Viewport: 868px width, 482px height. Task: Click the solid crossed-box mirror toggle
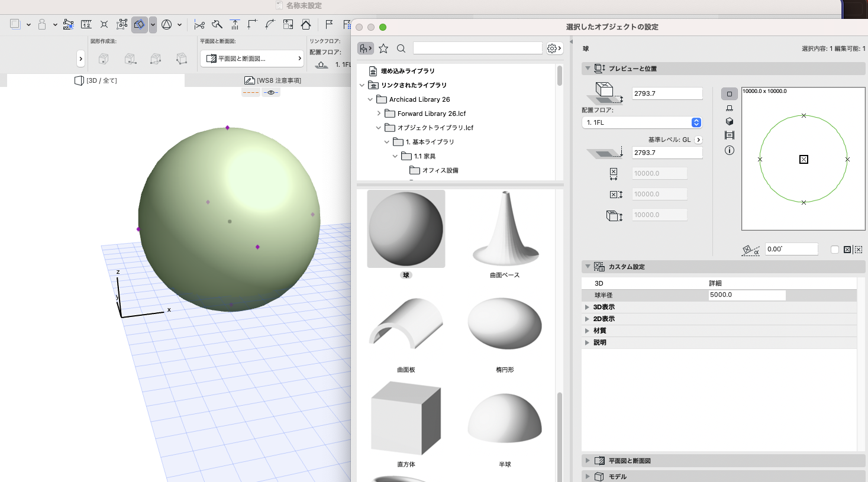click(x=847, y=250)
